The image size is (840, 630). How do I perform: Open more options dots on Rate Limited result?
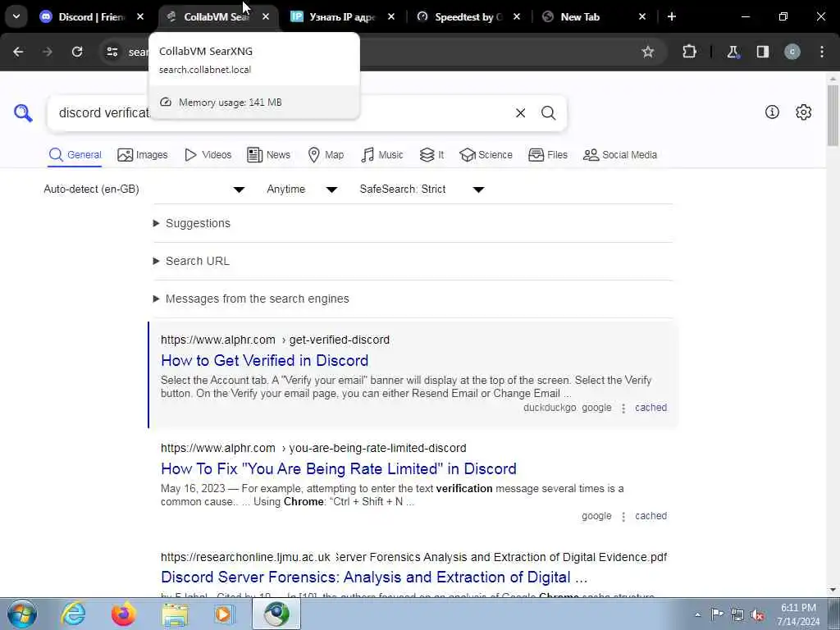coord(623,517)
